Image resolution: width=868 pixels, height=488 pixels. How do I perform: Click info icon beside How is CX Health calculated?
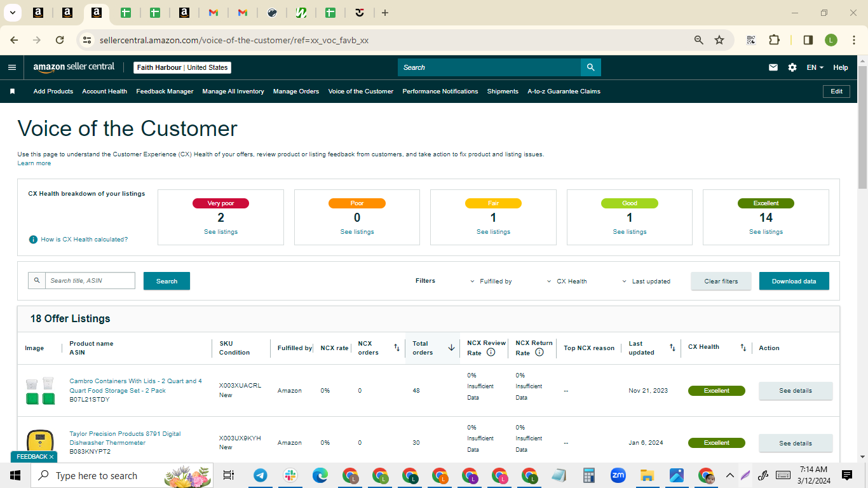pos(33,240)
